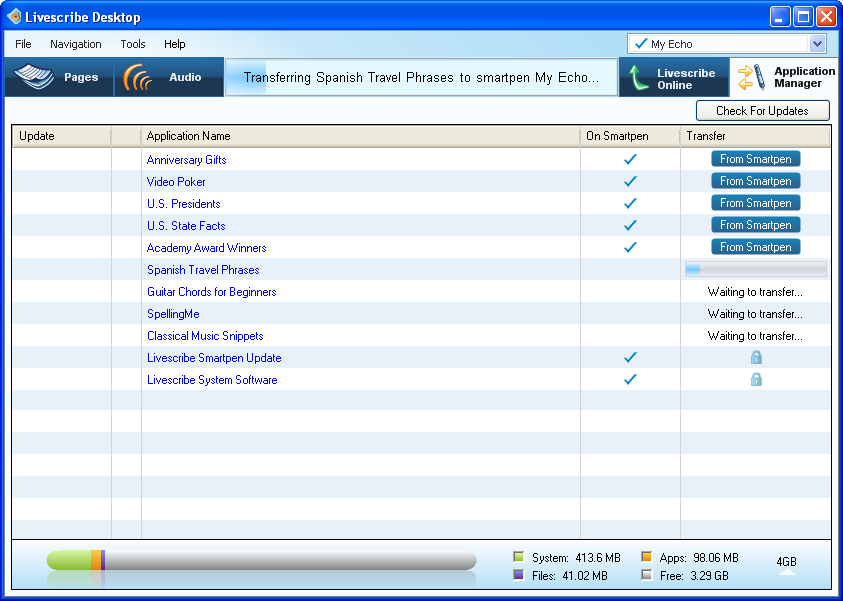Click the Spanish Travel Phrases transfer progress bar
The width and height of the screenshot is (843, 601).
point(756,270)
